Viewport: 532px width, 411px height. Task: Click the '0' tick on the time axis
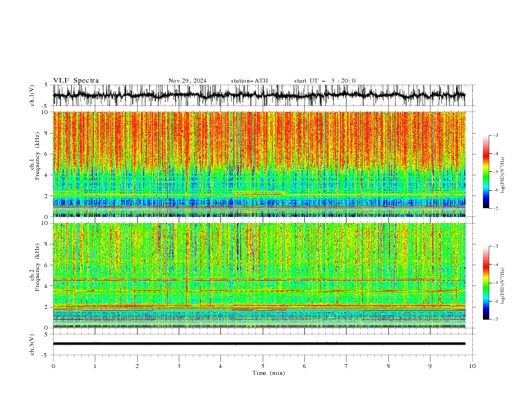pyautogui.click(x=53, y=366)
